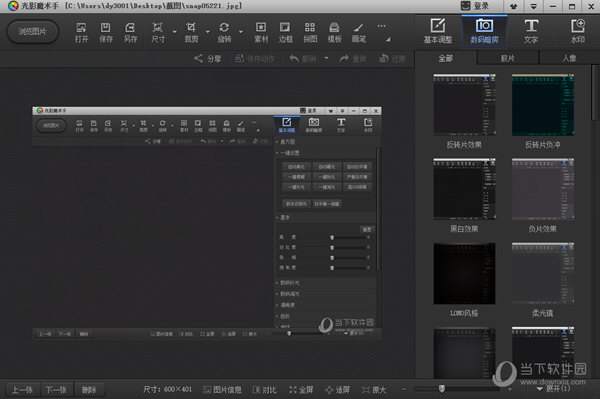
Task: Open the 模板 template tool
Action: pyautogui.click(x=334, y=32)
